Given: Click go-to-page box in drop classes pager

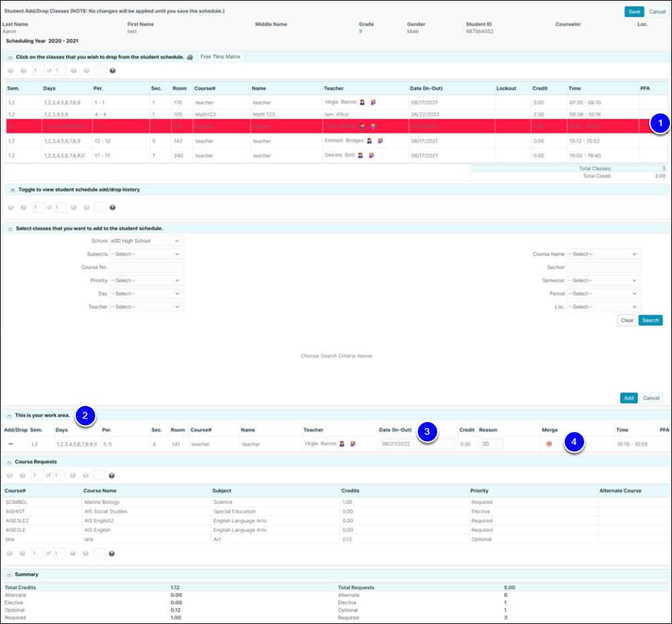Looking at the screenshot, I should pyautogui.click(x=100, y=70).
